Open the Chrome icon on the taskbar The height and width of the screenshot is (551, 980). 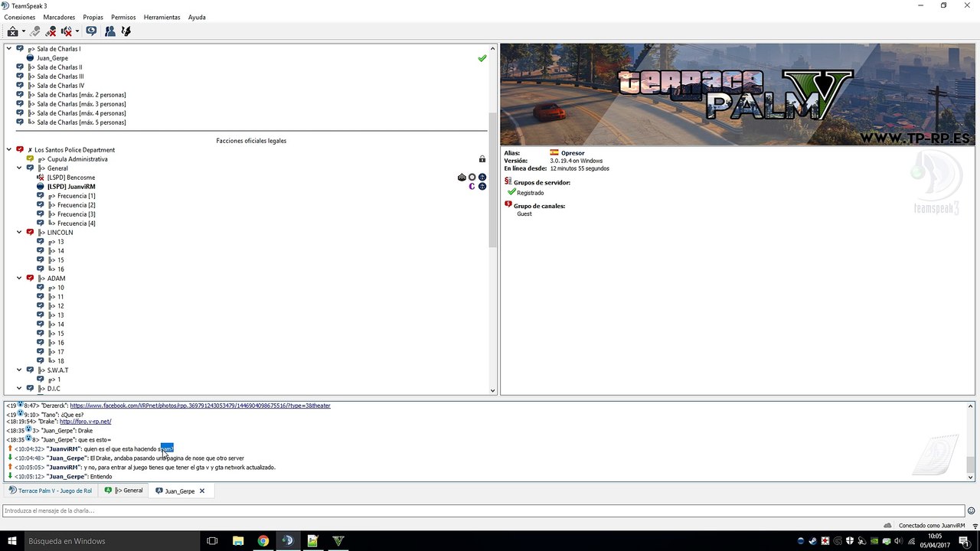pyautogui.click(x=263, y=541)
